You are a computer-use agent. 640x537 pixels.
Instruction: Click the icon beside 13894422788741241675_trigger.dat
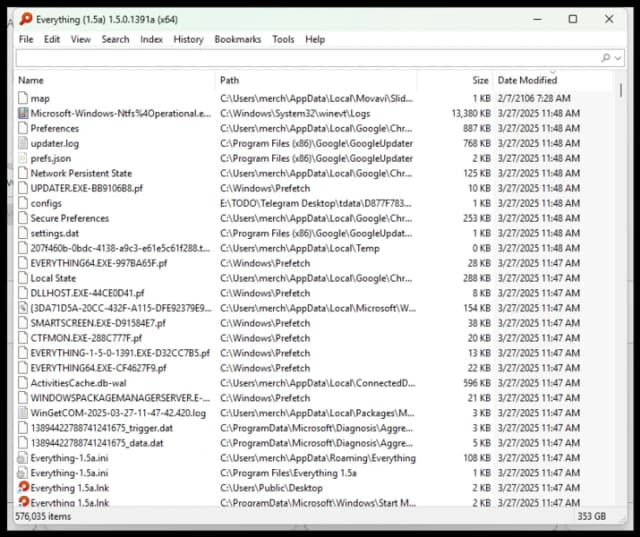23,428
